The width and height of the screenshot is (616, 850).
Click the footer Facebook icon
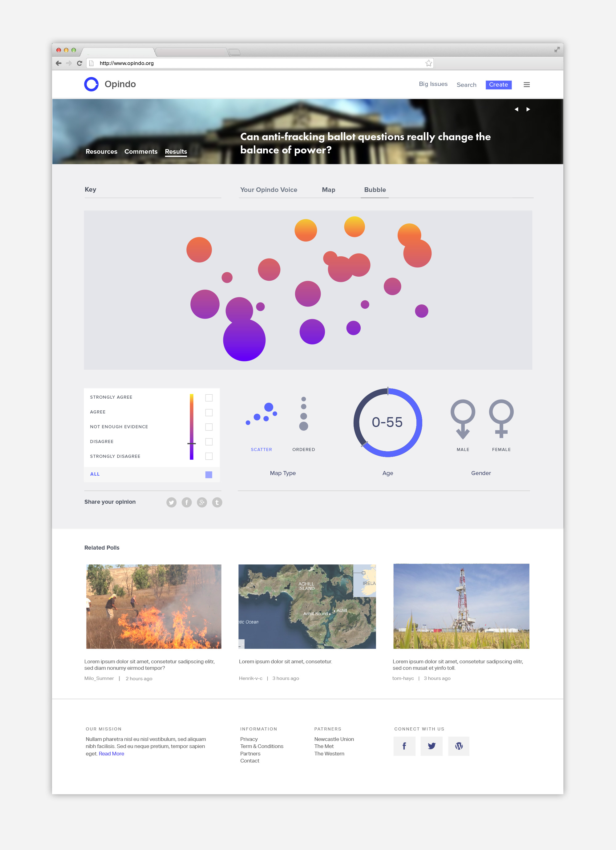pos(404,746)
